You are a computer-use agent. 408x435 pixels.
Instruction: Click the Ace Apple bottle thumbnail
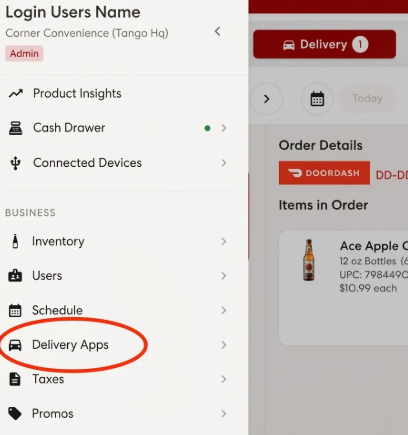(309, 260)
